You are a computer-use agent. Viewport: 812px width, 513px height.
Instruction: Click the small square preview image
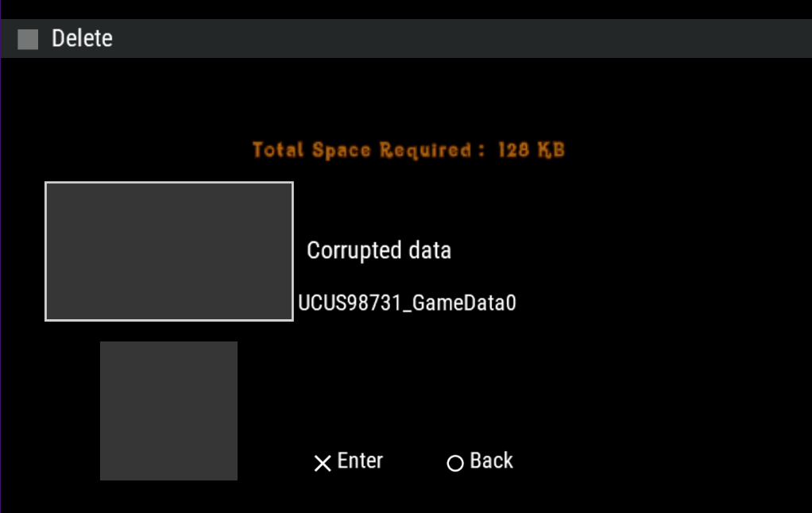168,411
